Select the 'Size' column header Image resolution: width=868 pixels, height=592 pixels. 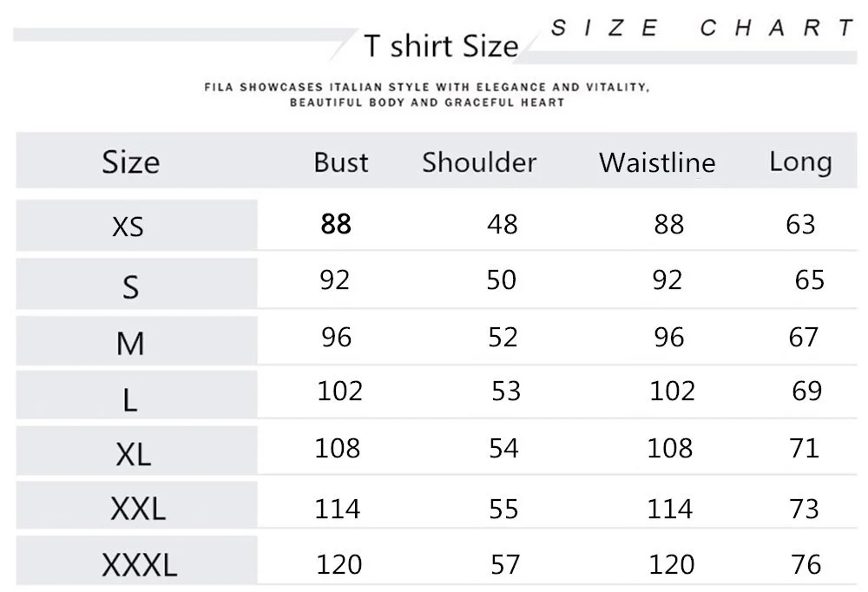click(131, 161)
